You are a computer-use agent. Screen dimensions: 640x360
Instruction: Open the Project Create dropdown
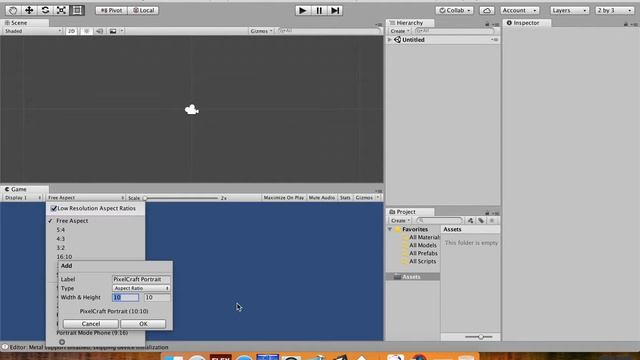pos(400,220)
